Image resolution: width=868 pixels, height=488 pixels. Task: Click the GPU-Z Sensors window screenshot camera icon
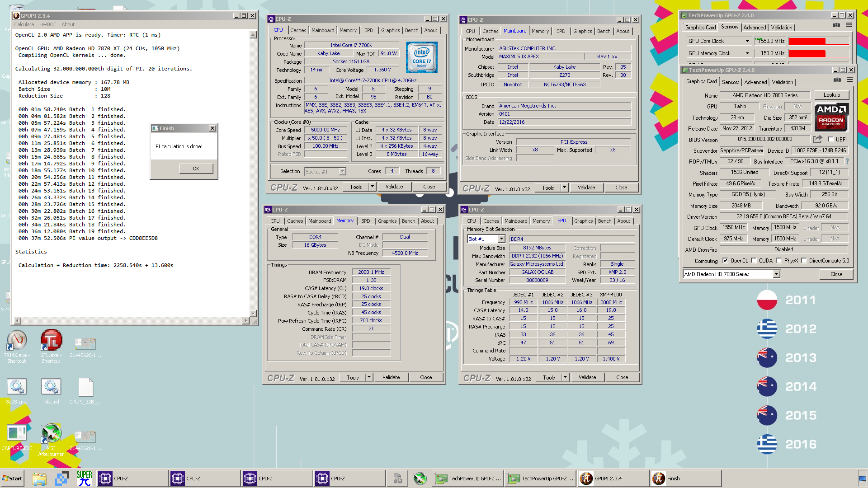pyautogui.click(x=836, y=25)
